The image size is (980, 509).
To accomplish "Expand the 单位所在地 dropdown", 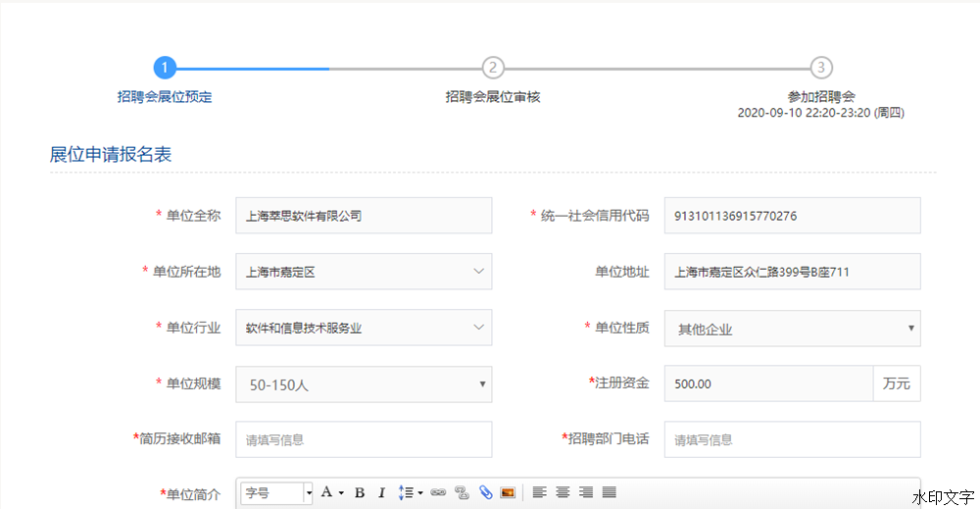I will 364,272.
